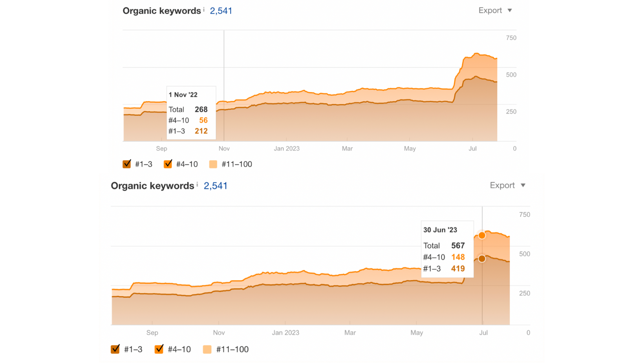Screen dimensions: 644x363
Task: Click Mar axis label on lower chart
Action: point(350,333)
